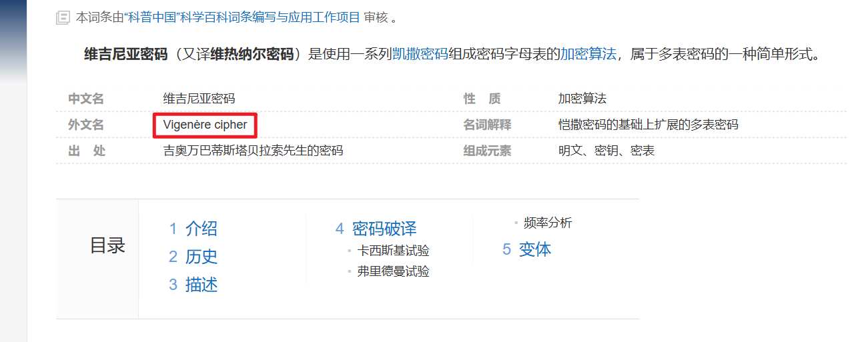The image size is (868, 342).
Task: Click the bold 维热纳尔密码 alternate name
Action: click(x=252, y=54)
